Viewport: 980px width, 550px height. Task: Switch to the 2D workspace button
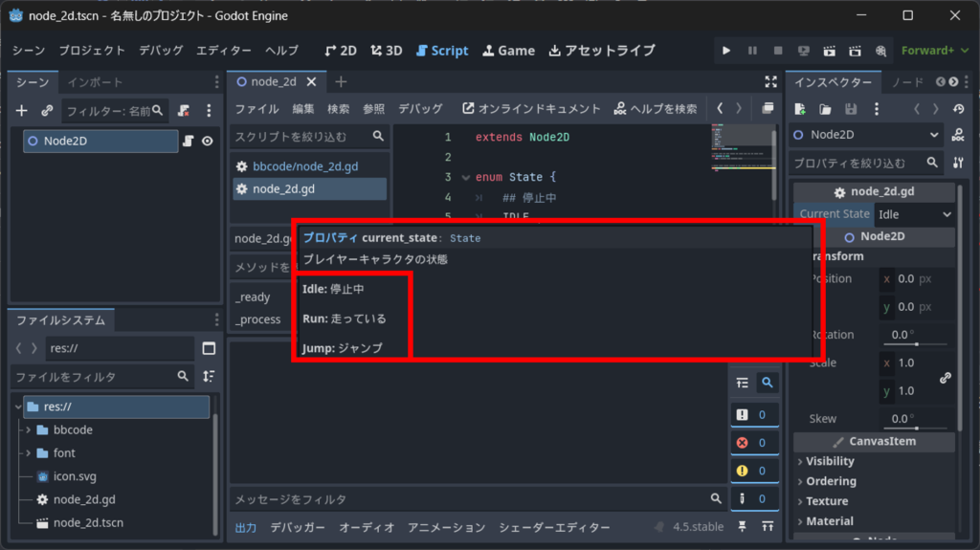point(341,51)
